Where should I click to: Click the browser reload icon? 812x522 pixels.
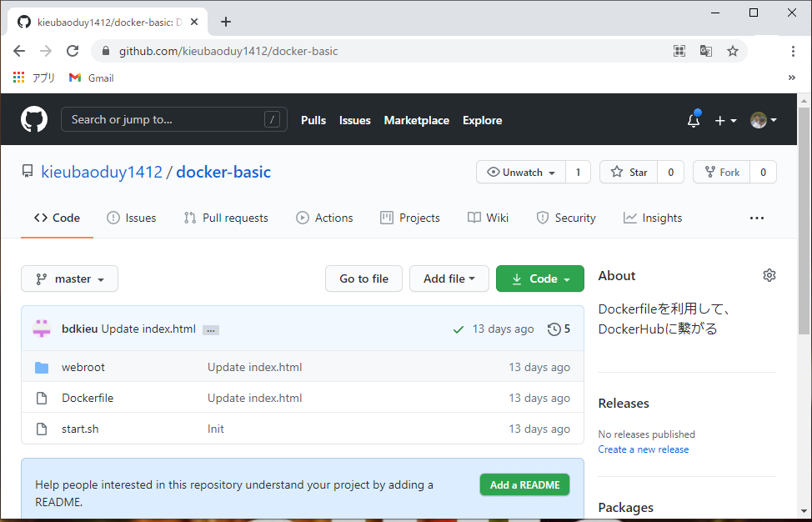click(73, 51)
